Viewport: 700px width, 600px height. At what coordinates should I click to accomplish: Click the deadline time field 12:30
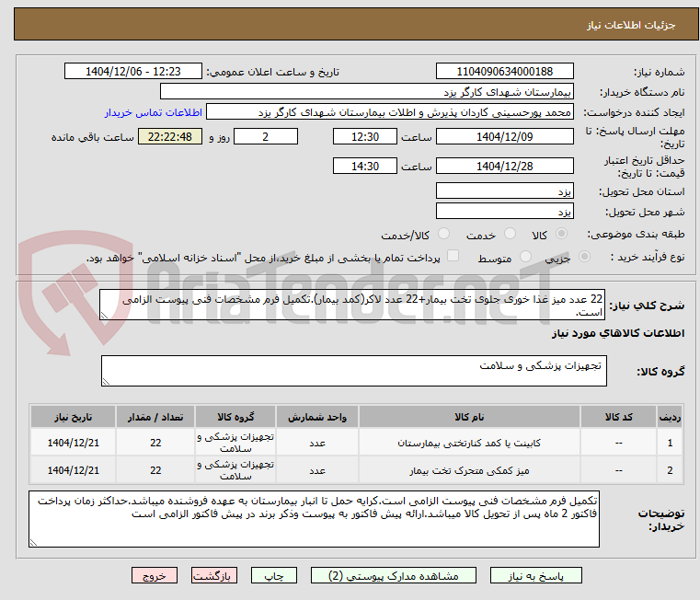[x=365, y=137]
